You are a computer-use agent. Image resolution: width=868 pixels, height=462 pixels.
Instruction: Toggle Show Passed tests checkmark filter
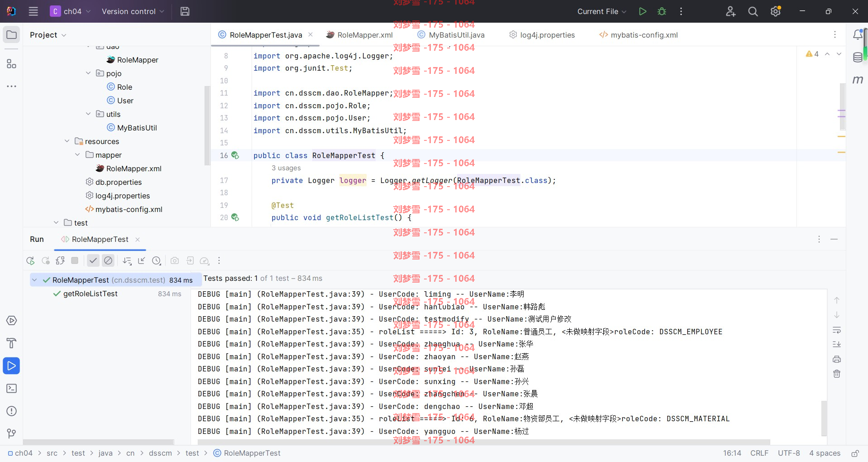coord(93,261)
